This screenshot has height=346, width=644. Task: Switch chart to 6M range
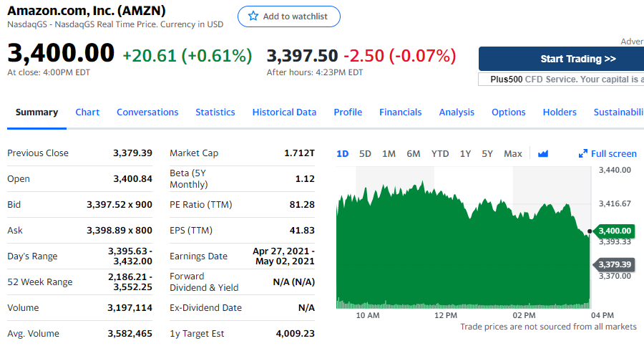(413, 154)
